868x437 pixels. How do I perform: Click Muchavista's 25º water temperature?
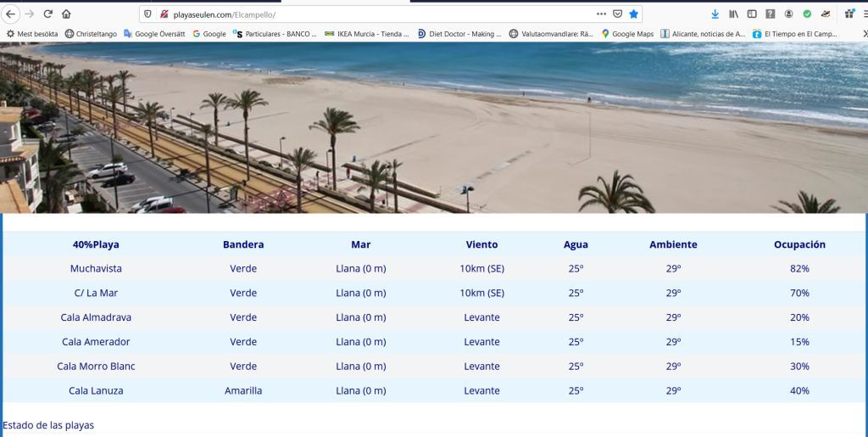(x=576, y=269)
